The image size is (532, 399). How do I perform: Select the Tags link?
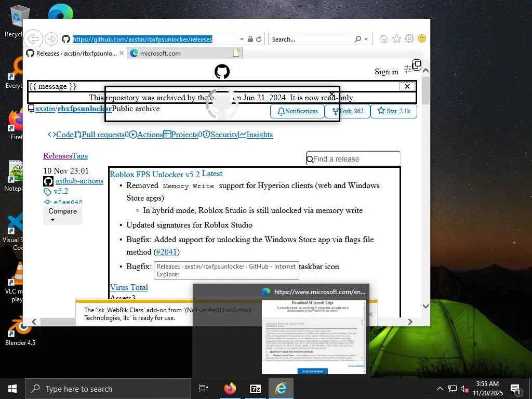pos(80,156)
